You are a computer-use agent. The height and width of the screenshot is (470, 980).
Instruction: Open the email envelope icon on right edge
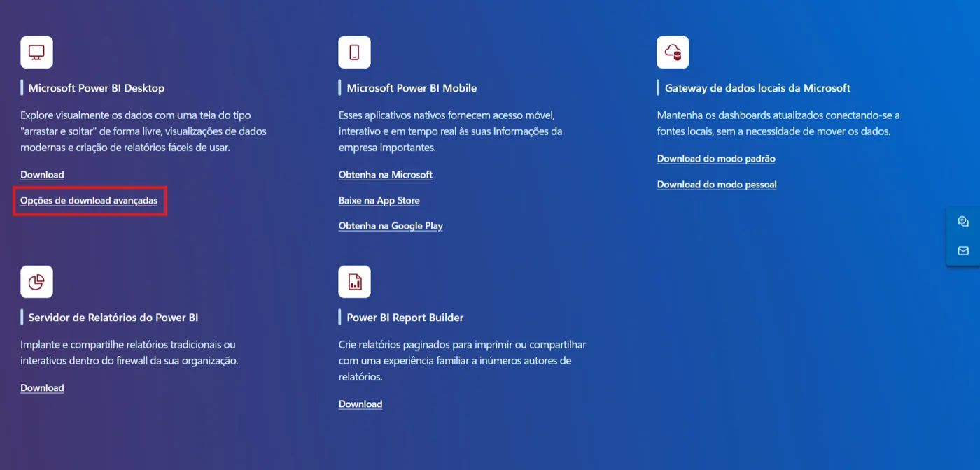[963, 250]
